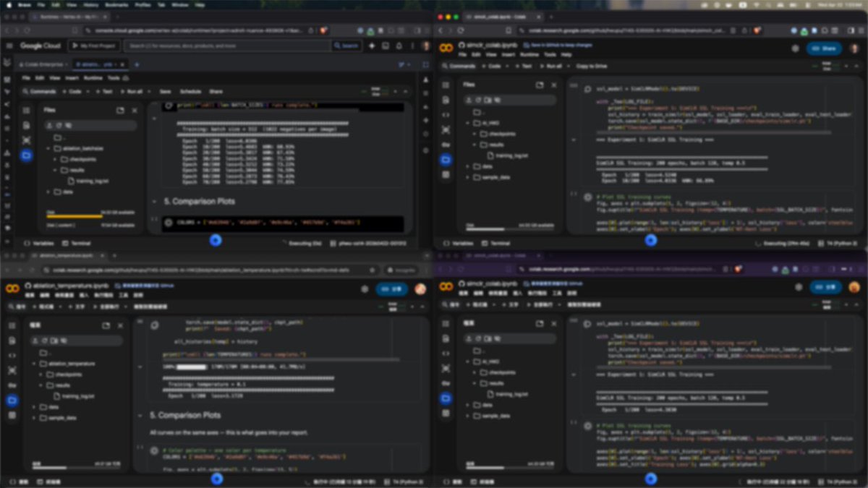The height and width of the screenshot is (488, 868).
Task: Open Files folder icon in Google Cloud notebook sidebar
Action: point(26,155)
